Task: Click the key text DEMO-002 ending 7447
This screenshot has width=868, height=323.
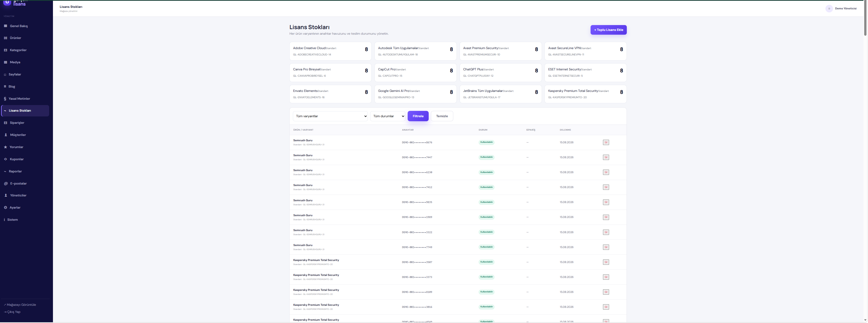Action: 417,158
